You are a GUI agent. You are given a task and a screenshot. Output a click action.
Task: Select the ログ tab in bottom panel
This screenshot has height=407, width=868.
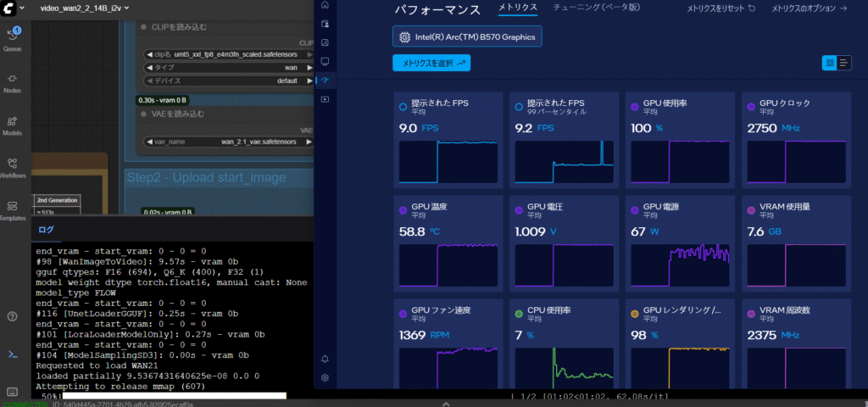click(46, 229)
